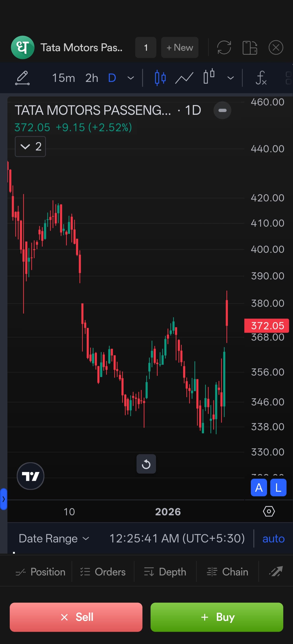Select the pencil drawing tool
Viewport: 293px width, 644px height.
[x=22, y=78]
